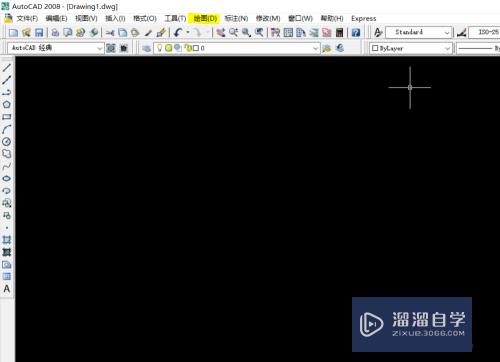Screen dimensions: 500x362
Task: Toggle layer 0 freeze sun icon
Action: click(169, 48)
